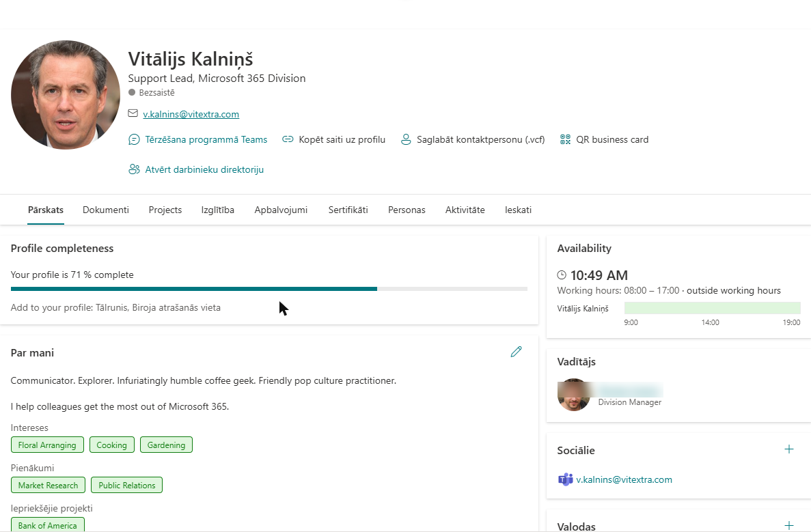Click the Division Manager title text

(x=629, y=402)
